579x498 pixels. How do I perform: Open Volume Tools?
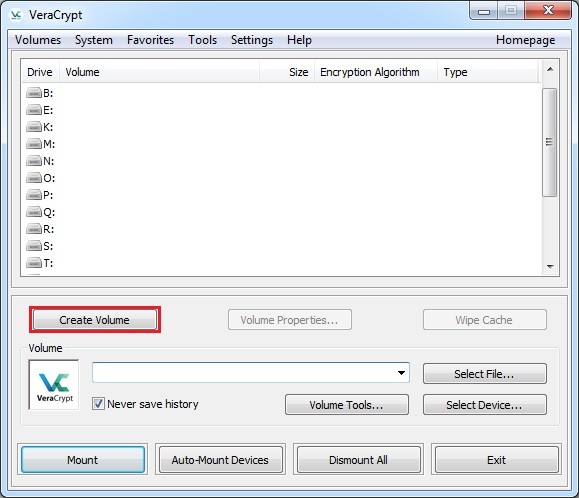[x=346, y=405]
